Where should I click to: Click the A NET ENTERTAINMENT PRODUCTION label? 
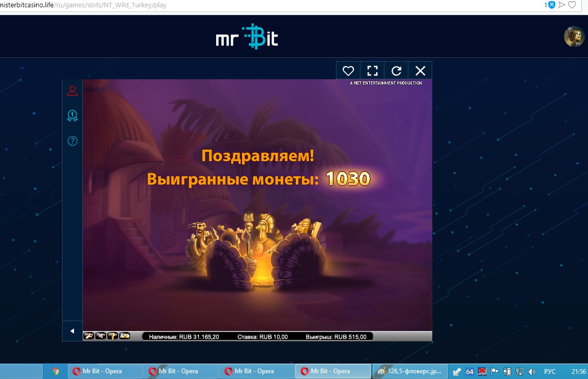[386, 83]
